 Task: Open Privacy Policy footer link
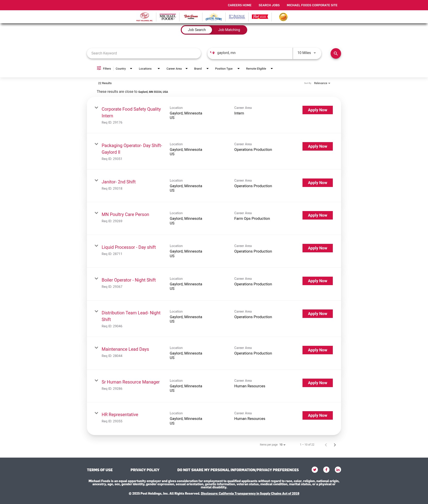[x=145, y=470]
